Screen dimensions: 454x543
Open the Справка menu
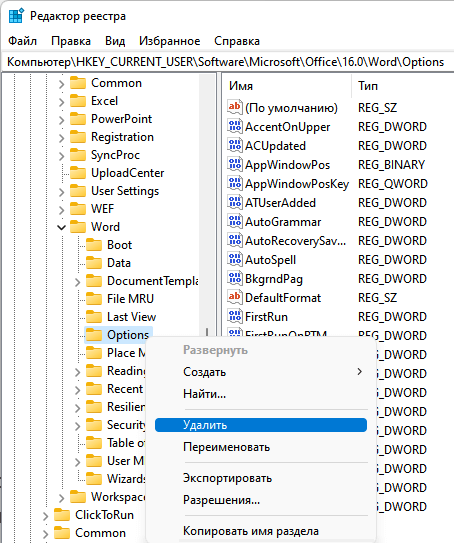click(x=237, y=41)
